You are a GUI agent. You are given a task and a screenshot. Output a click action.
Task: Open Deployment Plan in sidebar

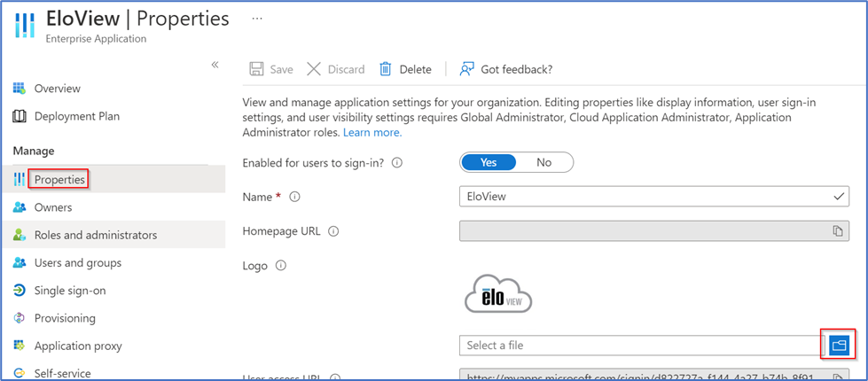click(77, 117)
